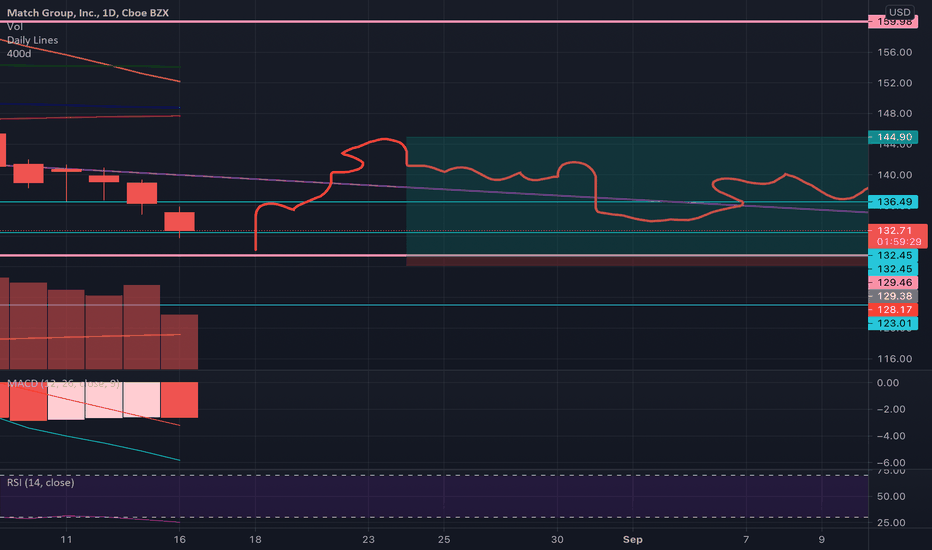Open the RSI (14, close) legend
This screenshot has width=932, height=550.
coord(40,482)
